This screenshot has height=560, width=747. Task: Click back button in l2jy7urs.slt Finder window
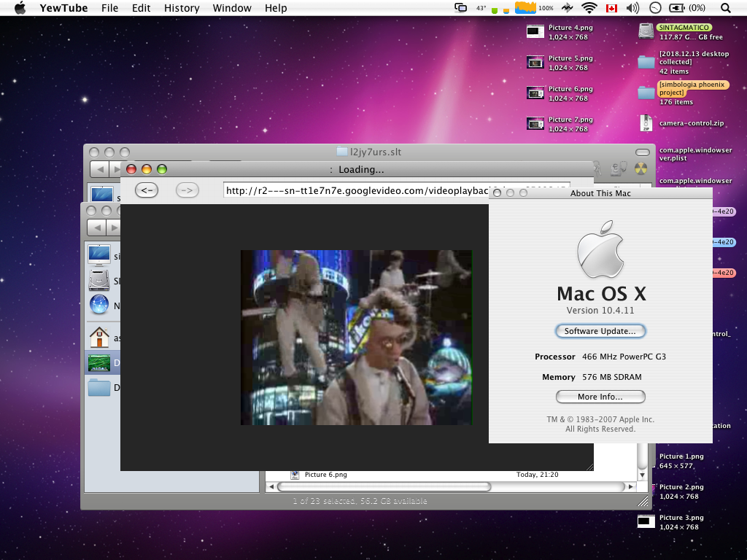[100, 169]
